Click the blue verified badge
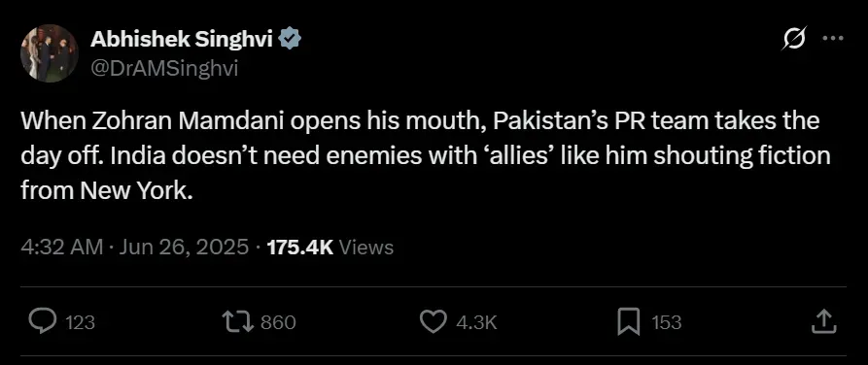The height and width of the screenshot is (365, 868). click(290, 39)
